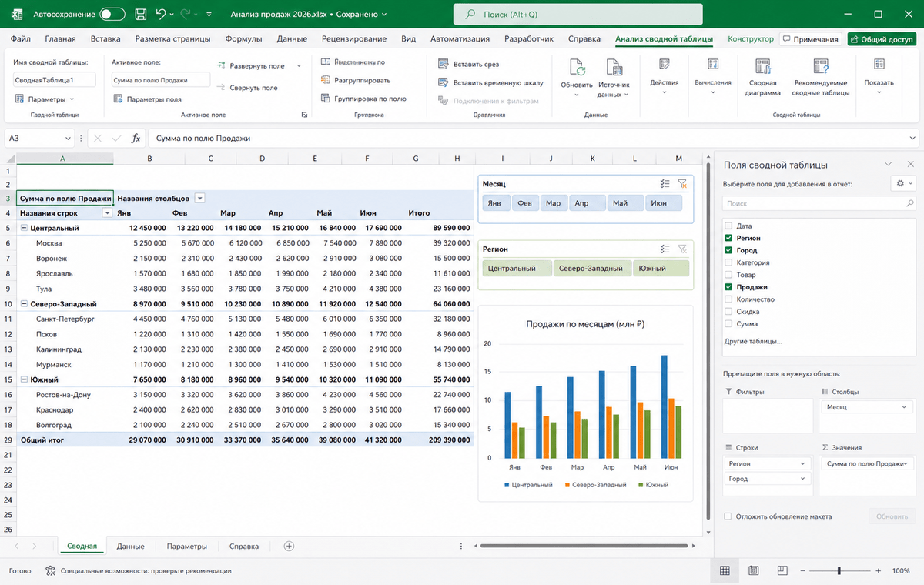Open the Конструктор ribbon tab
The height and width of the screenshot is (585, 924).
coord(751,39)
